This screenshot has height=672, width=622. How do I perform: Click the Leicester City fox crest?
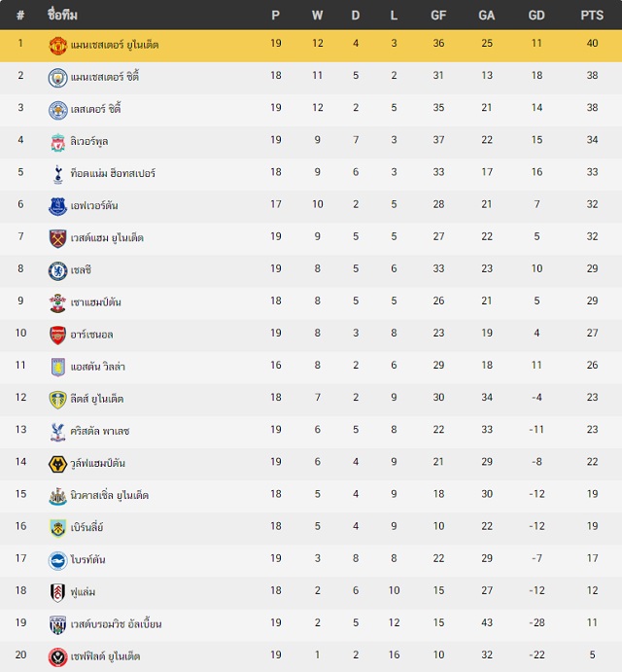pyautogui.click(x=57, y=110)
